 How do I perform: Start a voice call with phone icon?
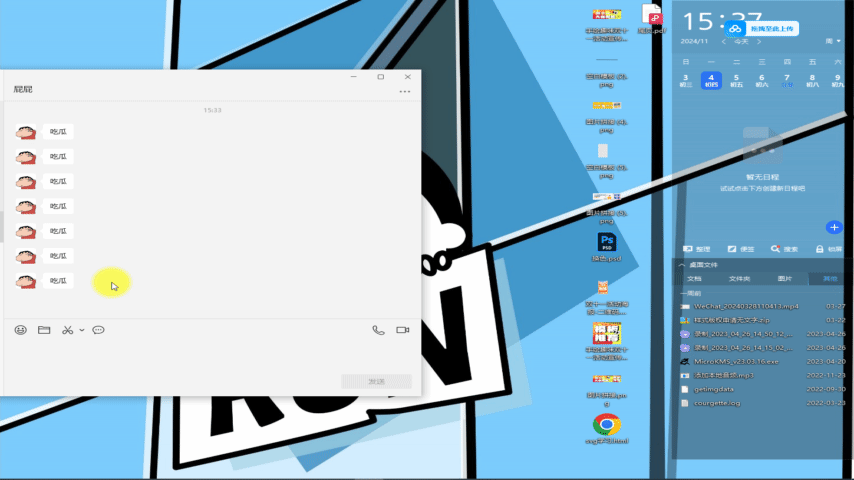pyautogui.click(x=379, y=330)
